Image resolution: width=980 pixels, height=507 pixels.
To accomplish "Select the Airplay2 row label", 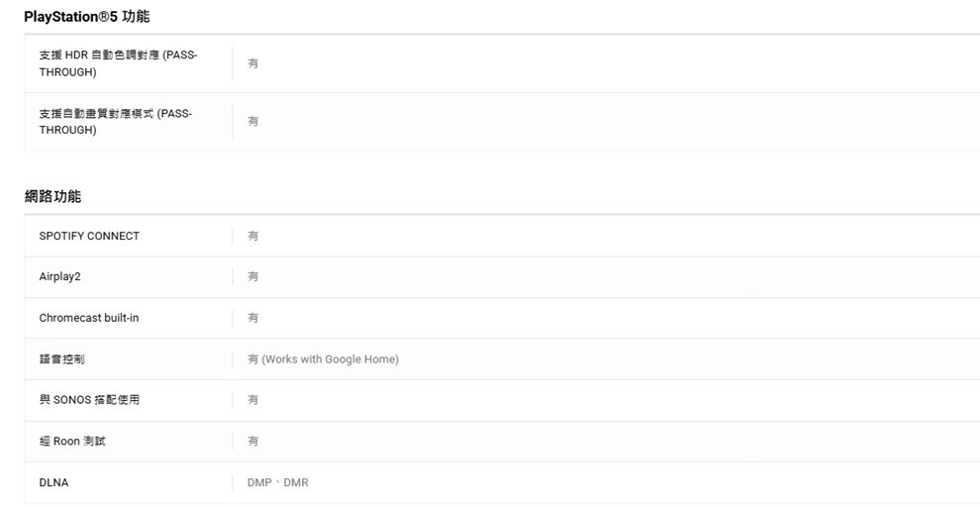I will [59, 276].
